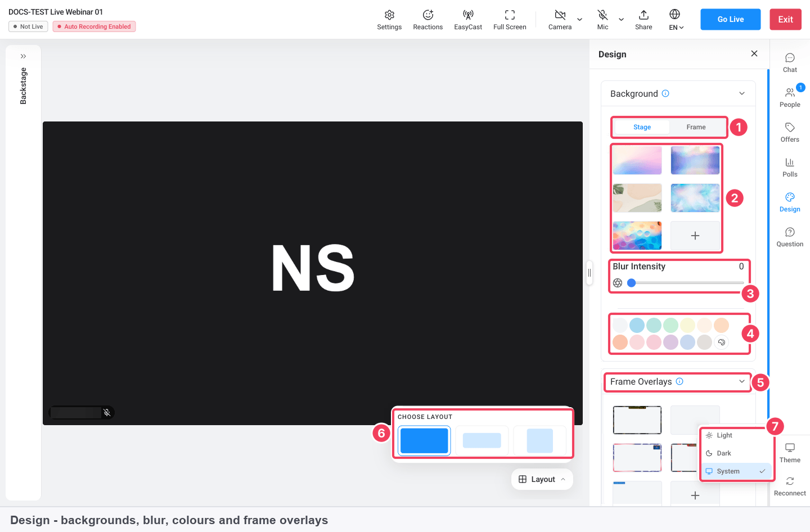810x532 pixels.
Task: Choose the narrow portrait layout option
Action: pyautogui.click(x=539, y=440)
